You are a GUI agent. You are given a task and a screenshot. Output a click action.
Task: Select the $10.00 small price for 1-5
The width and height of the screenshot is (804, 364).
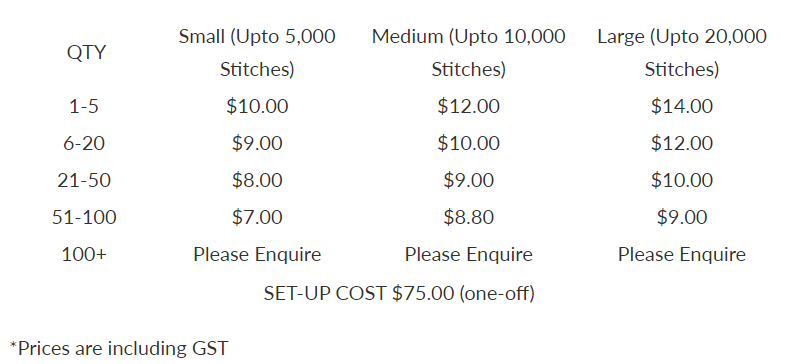coord(257,106)
